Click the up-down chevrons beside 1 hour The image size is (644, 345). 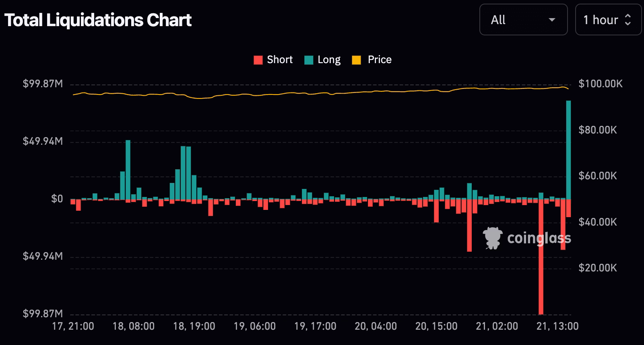point(628,20)
